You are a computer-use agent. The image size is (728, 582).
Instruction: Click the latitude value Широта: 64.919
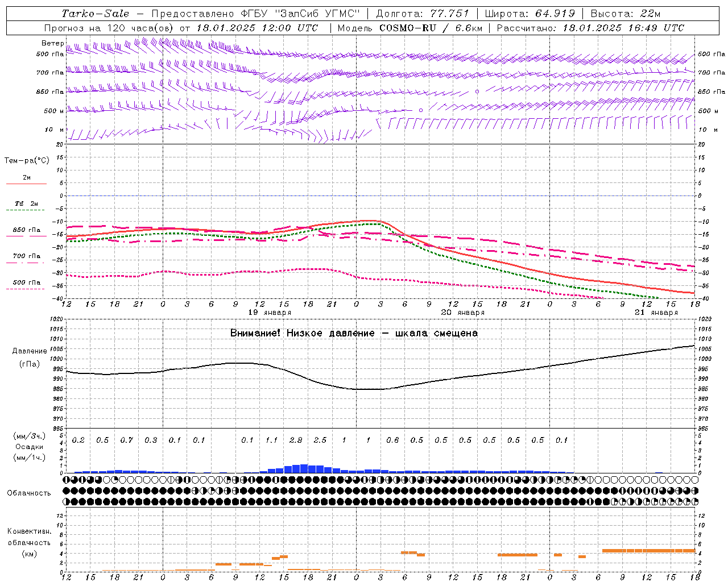(x=530, y=14)
